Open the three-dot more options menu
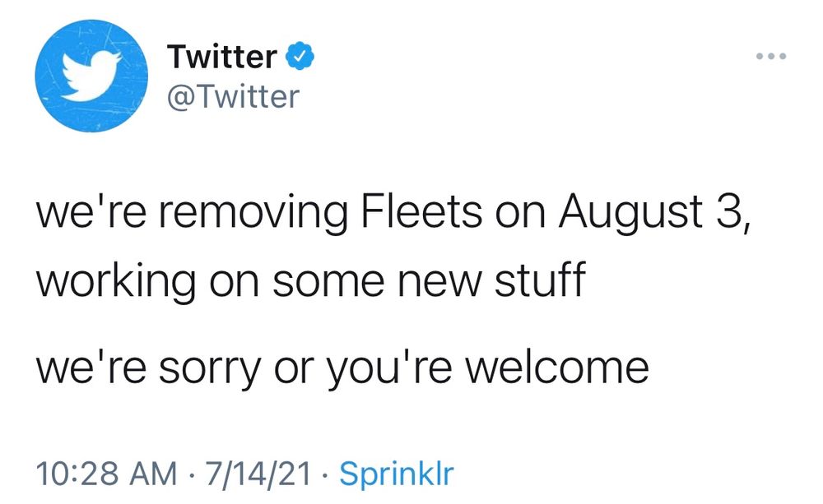The width and height of the screenshot is (823, 504). tap(771, 58)
